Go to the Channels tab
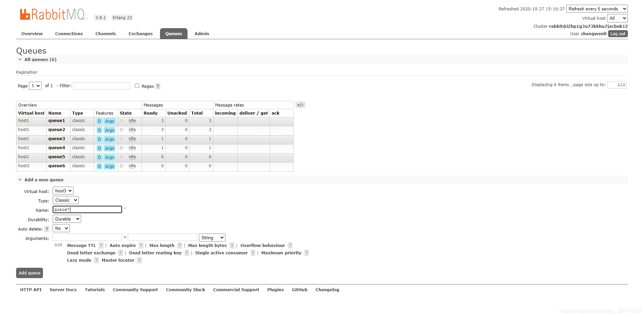The width and height of the screenshot is (644, 317). pos(106,34)
